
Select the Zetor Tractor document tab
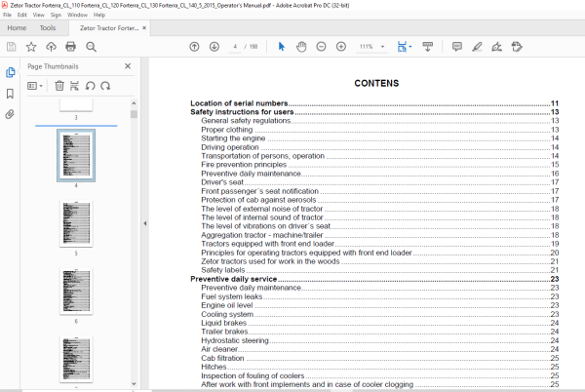(109, 28)
